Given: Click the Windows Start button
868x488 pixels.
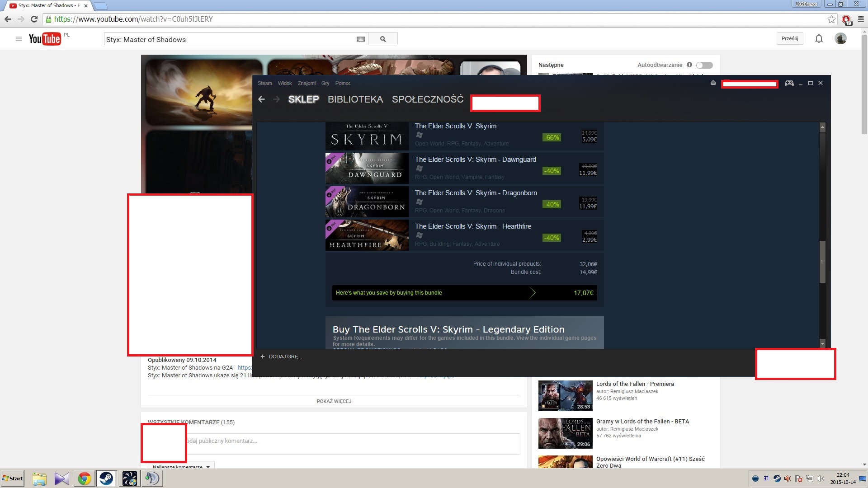Looking at the screenshot, I should click(12, 479).
